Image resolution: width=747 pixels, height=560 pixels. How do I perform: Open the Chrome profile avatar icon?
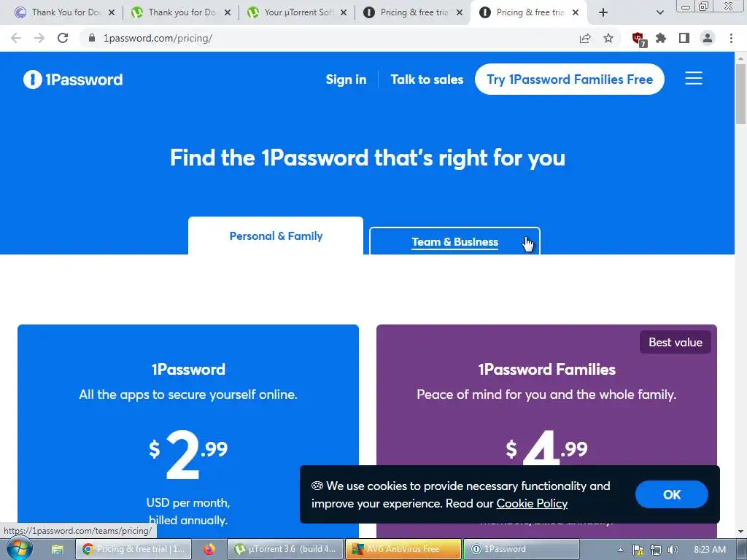coord(708,38)
